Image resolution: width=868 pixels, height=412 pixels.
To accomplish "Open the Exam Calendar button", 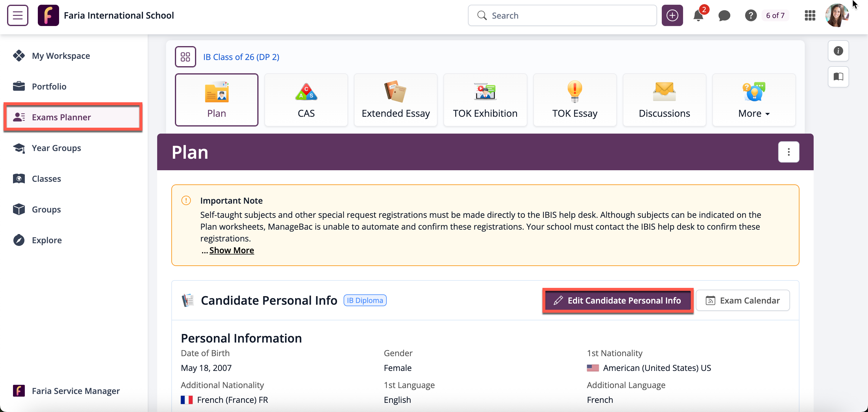I will (x=743, y=300).
